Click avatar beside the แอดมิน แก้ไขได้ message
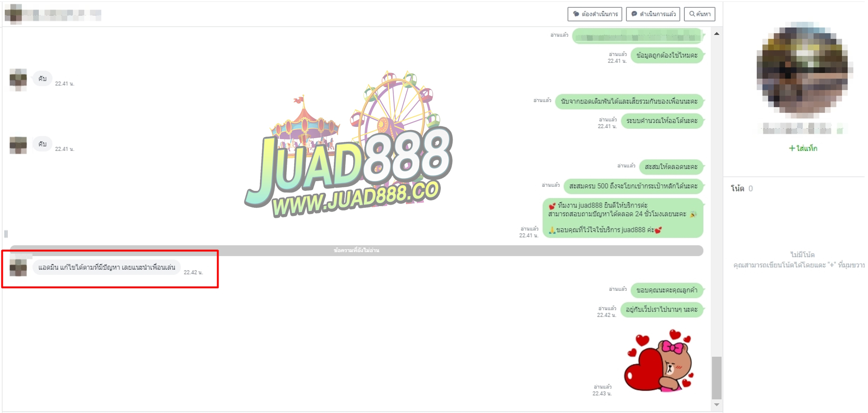 (x=18, y=267)
